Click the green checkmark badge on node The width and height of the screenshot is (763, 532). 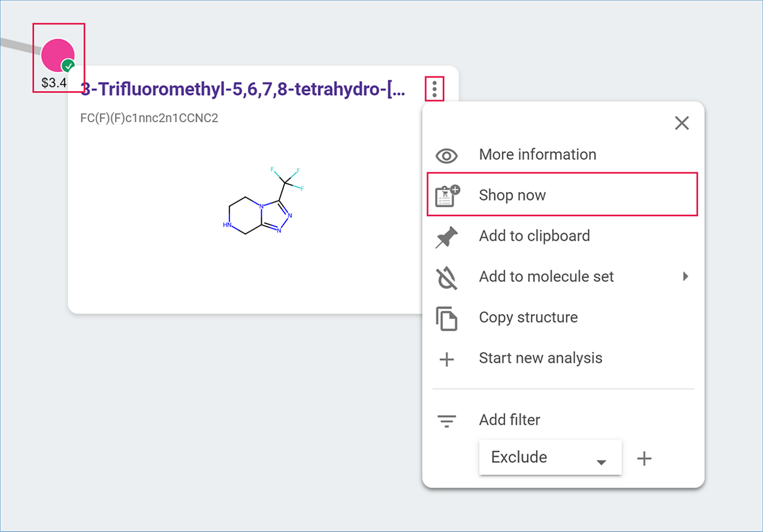pyautogui.click(x=69, y=66)
